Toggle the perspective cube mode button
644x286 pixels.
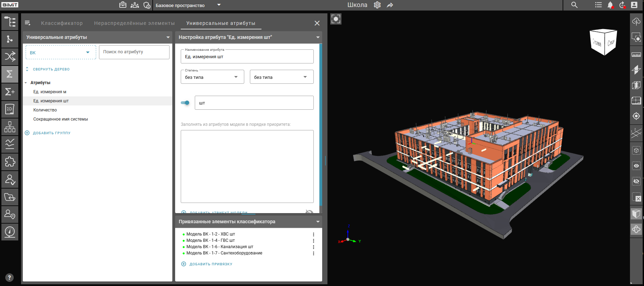636,214
